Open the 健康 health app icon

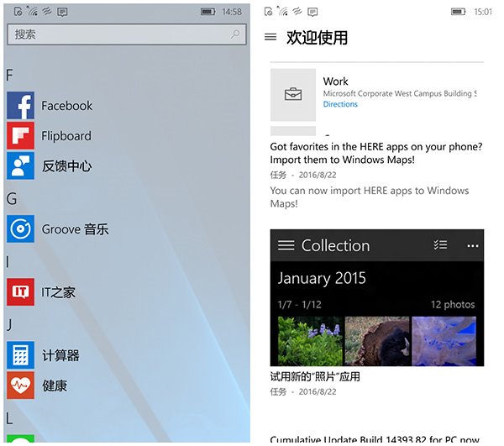[20, 386]
